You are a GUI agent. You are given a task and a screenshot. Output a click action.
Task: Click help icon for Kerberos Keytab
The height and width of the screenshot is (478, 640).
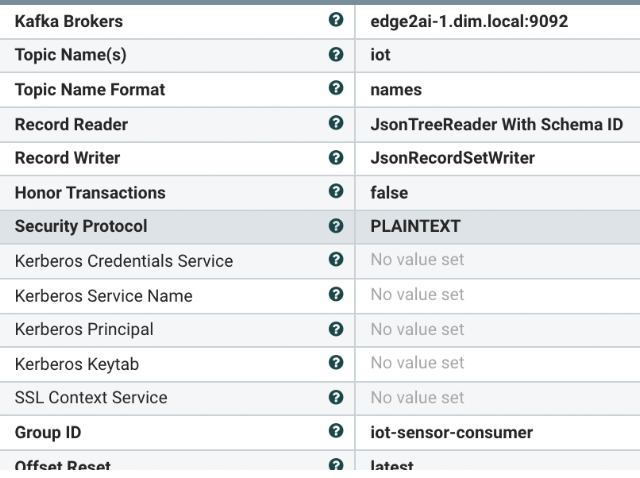click(336, 362)
